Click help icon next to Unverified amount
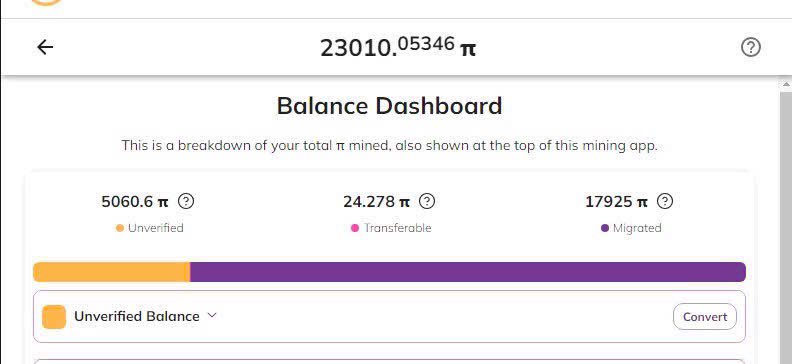This screenshot has height=364, width=792. [186, 201]
